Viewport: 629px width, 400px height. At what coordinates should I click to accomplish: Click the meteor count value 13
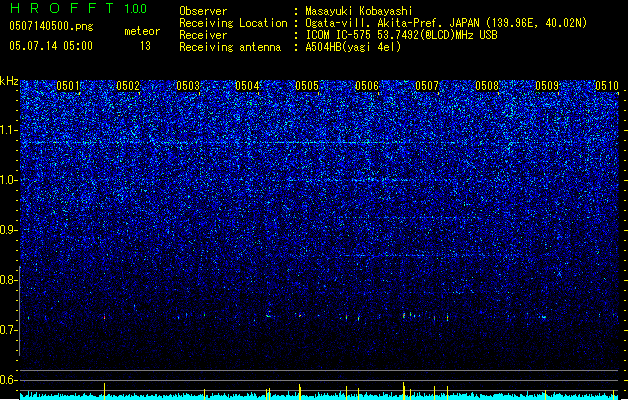click(145, 46)
